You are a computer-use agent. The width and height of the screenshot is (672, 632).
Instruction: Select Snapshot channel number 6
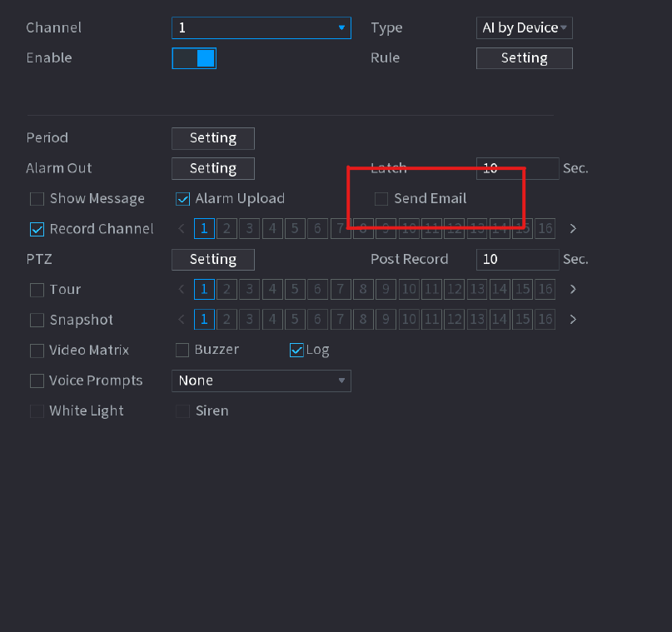(317, 320)
